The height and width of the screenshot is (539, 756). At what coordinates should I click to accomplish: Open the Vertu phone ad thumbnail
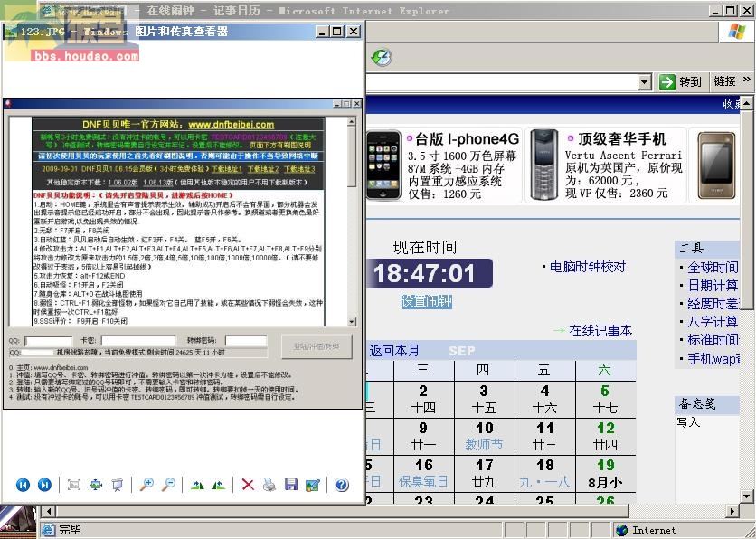click(x=543, y=165)
